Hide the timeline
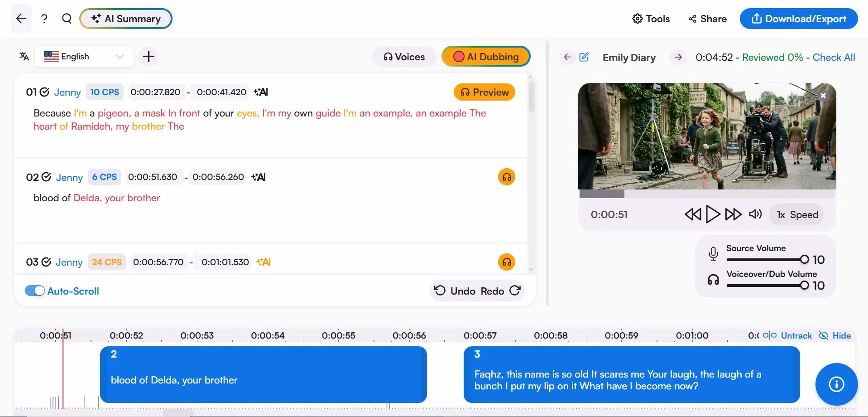868x417 pixels. tap(835, 335)
